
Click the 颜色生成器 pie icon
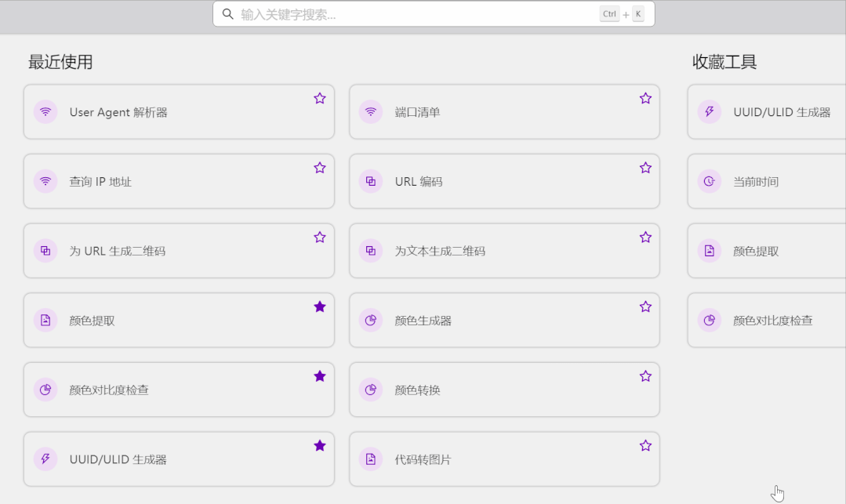[x=371, y=321]
